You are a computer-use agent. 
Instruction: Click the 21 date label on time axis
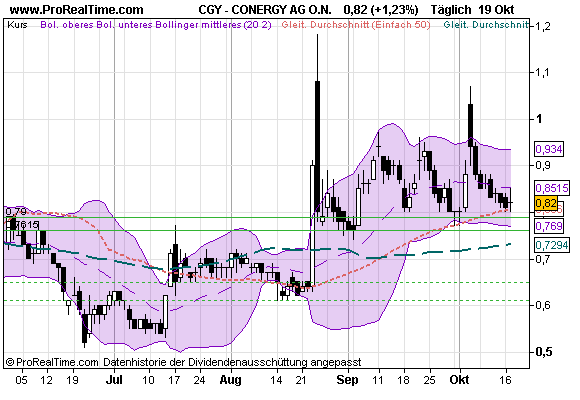tap(301, 380)
